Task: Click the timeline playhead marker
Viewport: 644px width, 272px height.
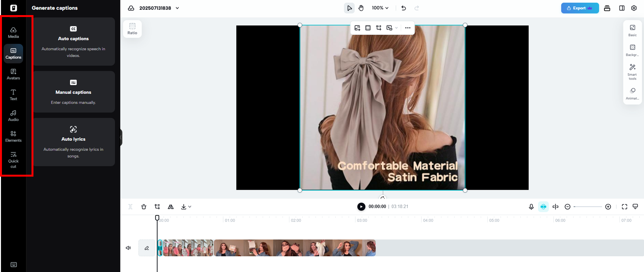Action: click(x=157, y=218)
